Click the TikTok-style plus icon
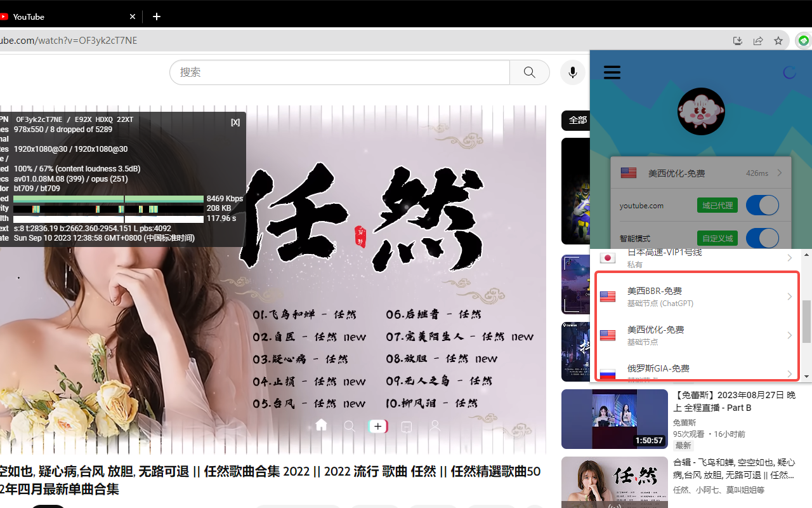The width and height of the screenshot is (812, 508). point(378,425)
